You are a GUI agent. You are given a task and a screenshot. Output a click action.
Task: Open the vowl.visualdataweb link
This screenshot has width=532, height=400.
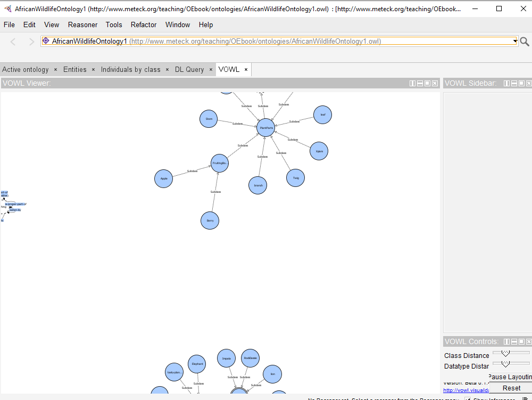tap(467, 390)
